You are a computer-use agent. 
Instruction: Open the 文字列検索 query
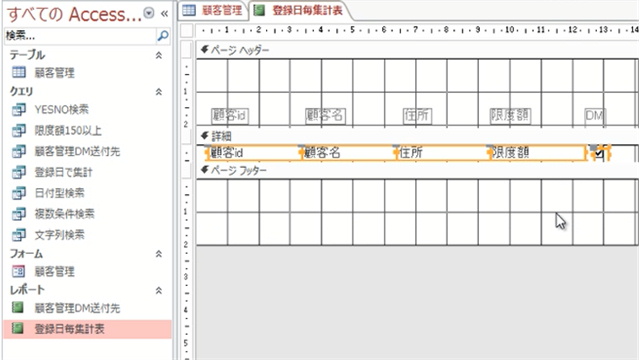60,235
